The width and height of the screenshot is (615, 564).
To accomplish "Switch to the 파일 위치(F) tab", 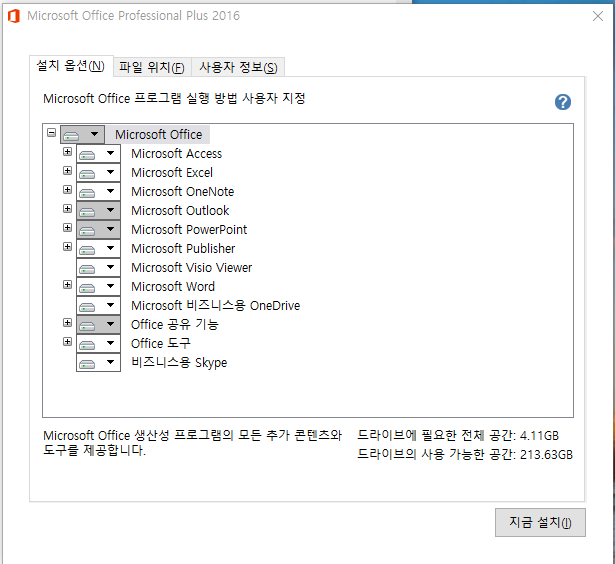I will tap(152, 67).
